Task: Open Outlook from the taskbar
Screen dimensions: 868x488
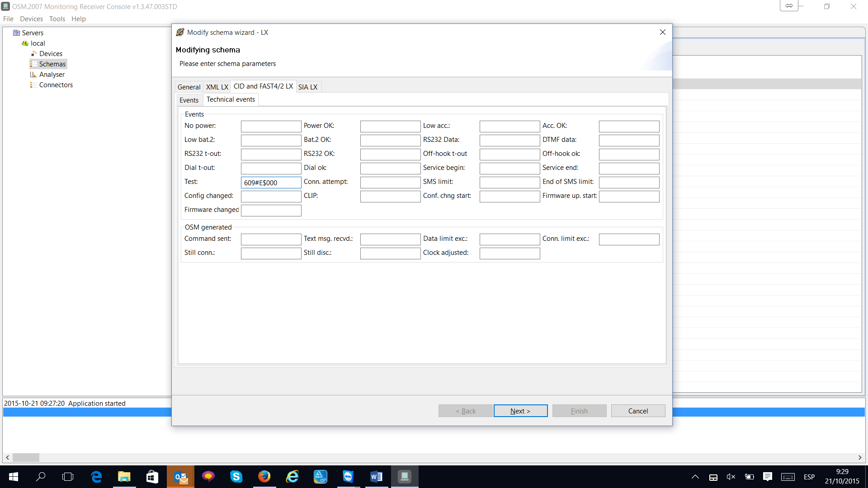Action: (180, 477)
